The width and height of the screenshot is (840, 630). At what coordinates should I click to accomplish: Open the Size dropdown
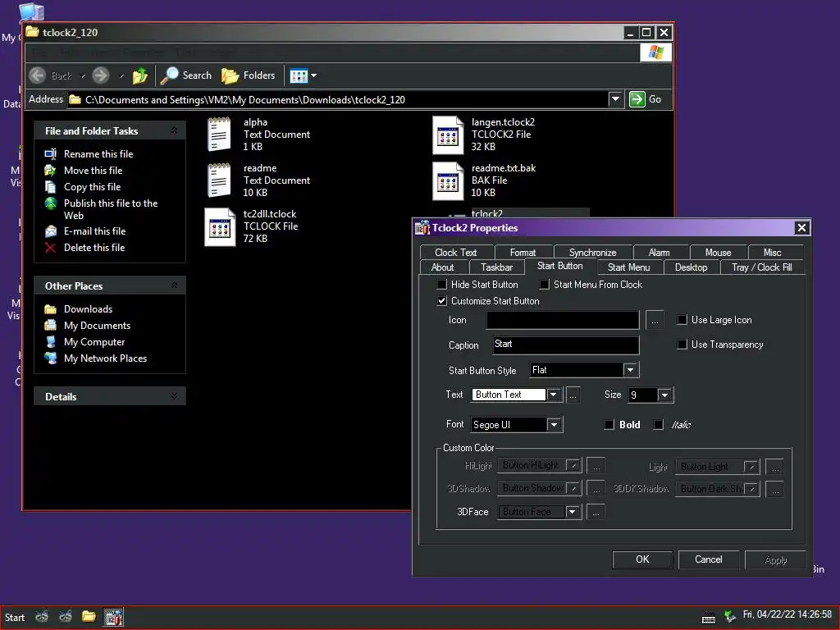(x=664, y=395)
